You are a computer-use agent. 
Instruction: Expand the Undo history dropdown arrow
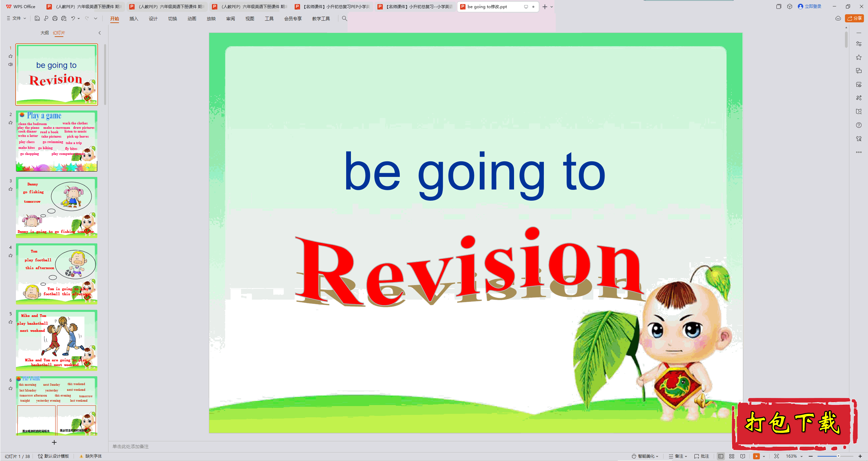point(79,18)
